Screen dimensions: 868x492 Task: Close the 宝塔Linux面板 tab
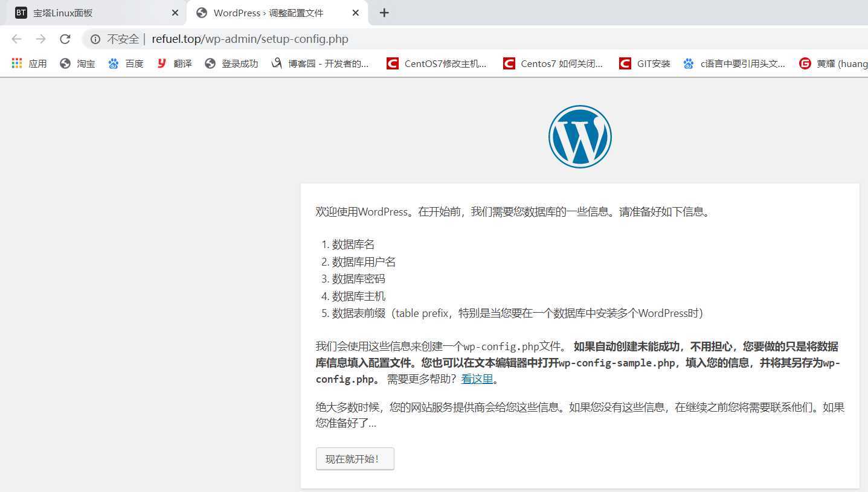click(175, 13)
